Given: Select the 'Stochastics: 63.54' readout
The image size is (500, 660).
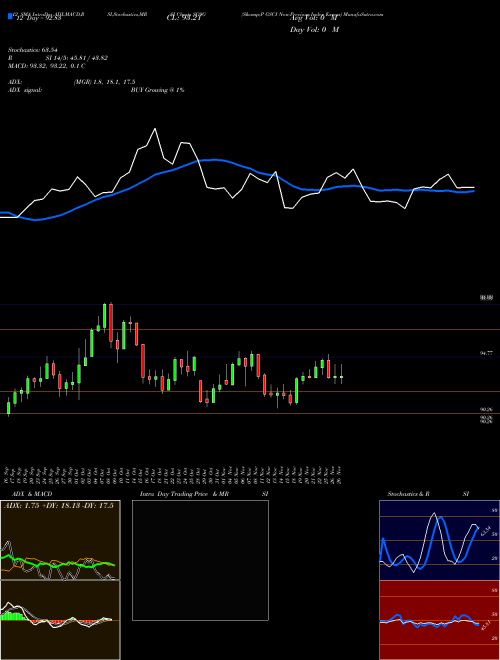Looking at the screenshot, I should point(32,50).
